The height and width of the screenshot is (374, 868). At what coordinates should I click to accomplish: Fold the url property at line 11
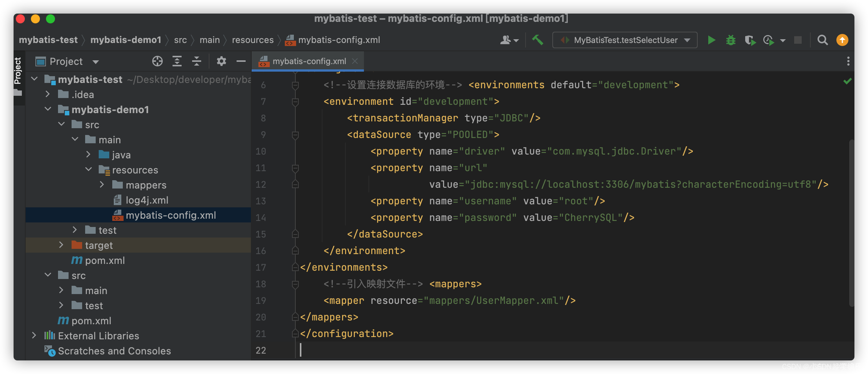coord(295,168)
